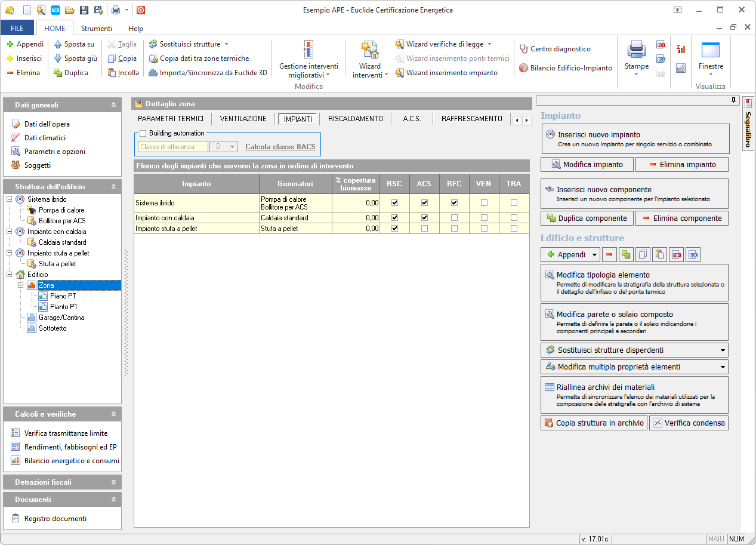Viewport: 756px width, 545px height.
Task: Click the sigma bar chart icon in ribbon
Action: 681,50
